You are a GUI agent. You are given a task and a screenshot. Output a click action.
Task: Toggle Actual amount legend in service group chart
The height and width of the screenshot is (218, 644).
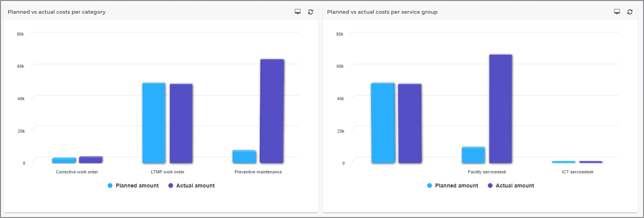click(511, 186)
